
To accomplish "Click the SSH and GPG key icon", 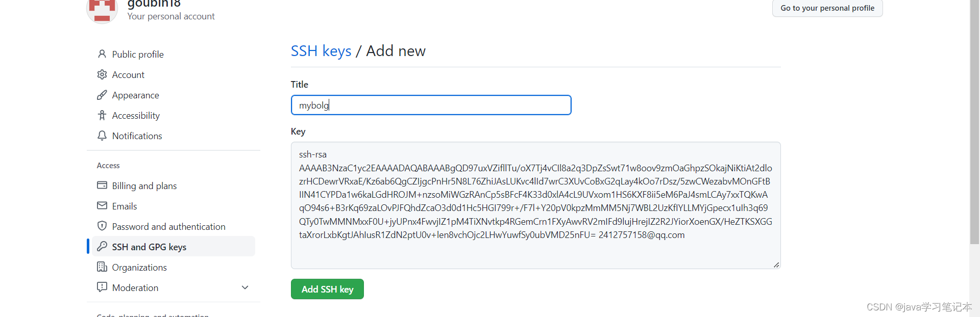I will coord(102,246).
